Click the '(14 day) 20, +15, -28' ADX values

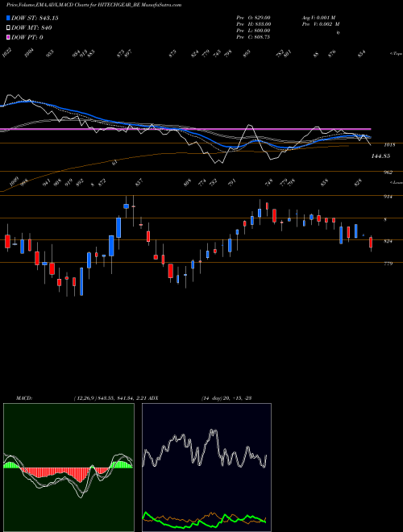(x=226, y=397)
